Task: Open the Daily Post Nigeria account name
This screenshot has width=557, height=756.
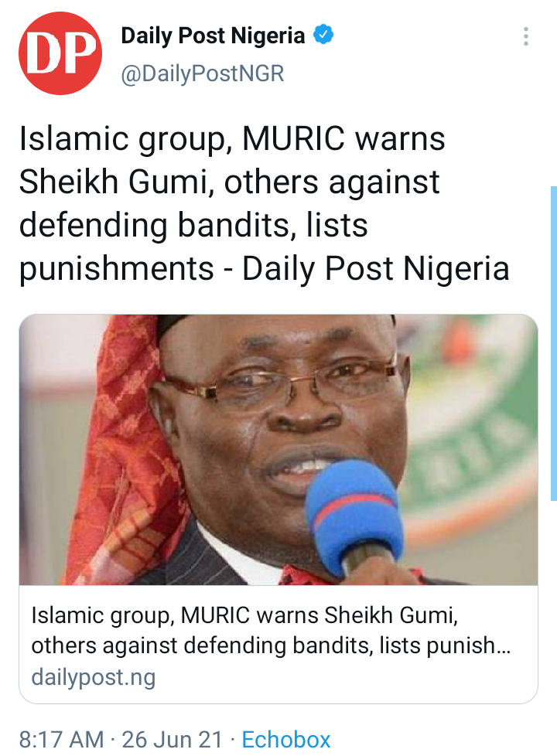Action: [x=213, y=36]
